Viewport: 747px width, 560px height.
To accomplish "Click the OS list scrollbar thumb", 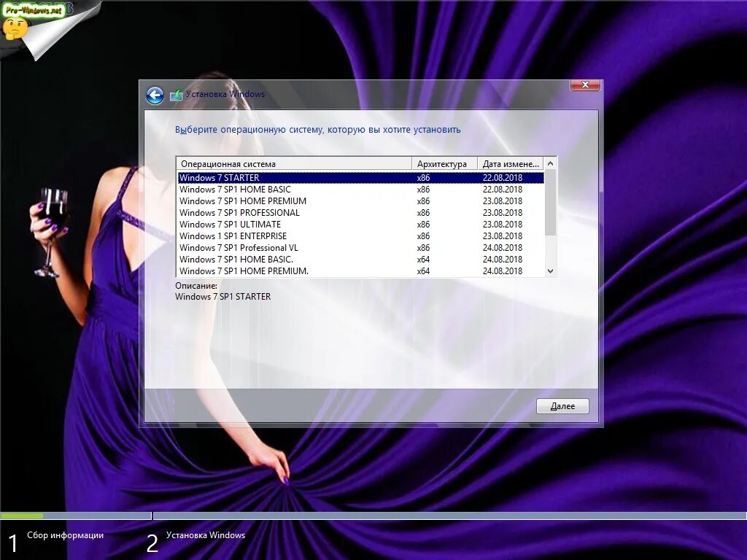I will (x=550, y=203).
